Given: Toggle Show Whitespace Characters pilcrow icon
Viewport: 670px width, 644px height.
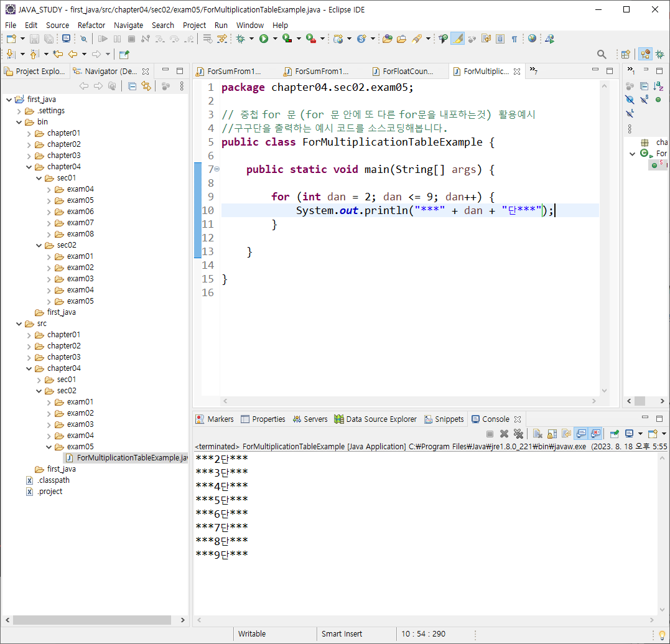Looking at the screenshot, I should click(x=514, y=39).
